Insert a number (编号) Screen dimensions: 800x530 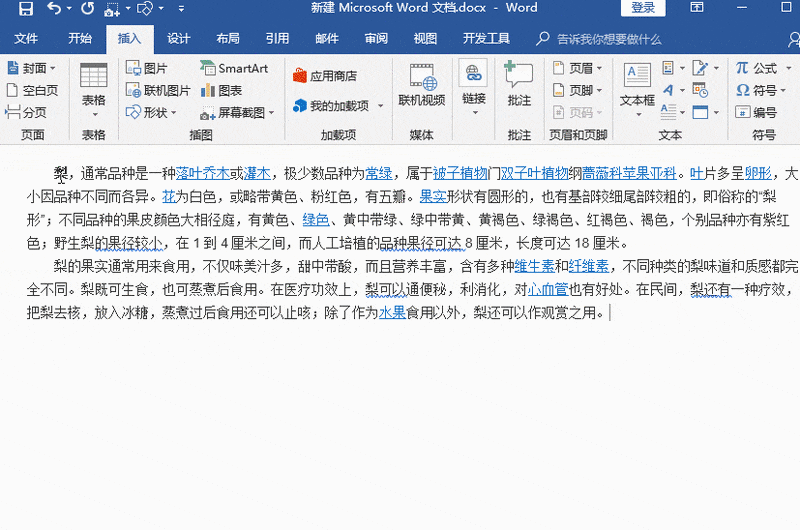coord(756,112)
